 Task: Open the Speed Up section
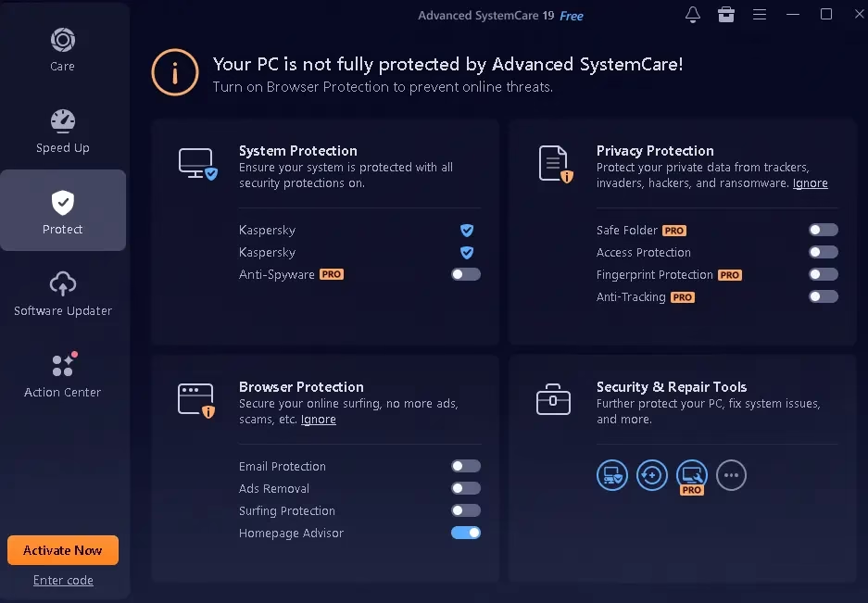(63, 132)
